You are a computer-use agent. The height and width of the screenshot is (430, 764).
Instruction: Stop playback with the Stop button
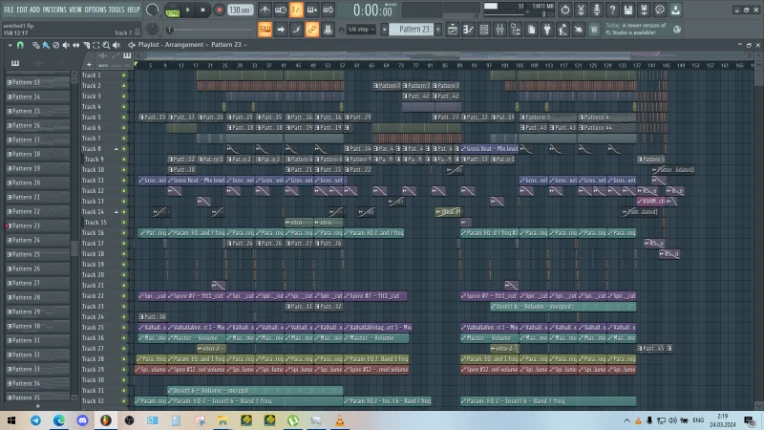click(x=203, y=10)
